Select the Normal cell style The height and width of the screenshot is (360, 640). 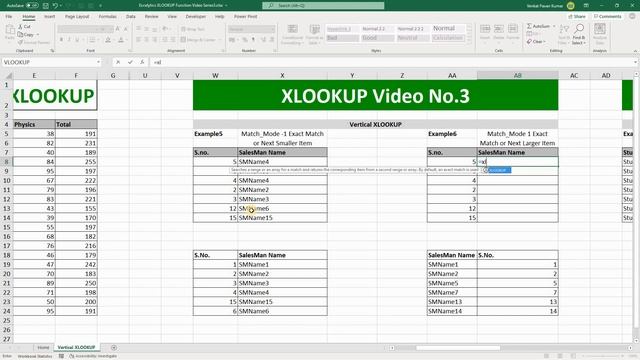click(x=448, y=28)
